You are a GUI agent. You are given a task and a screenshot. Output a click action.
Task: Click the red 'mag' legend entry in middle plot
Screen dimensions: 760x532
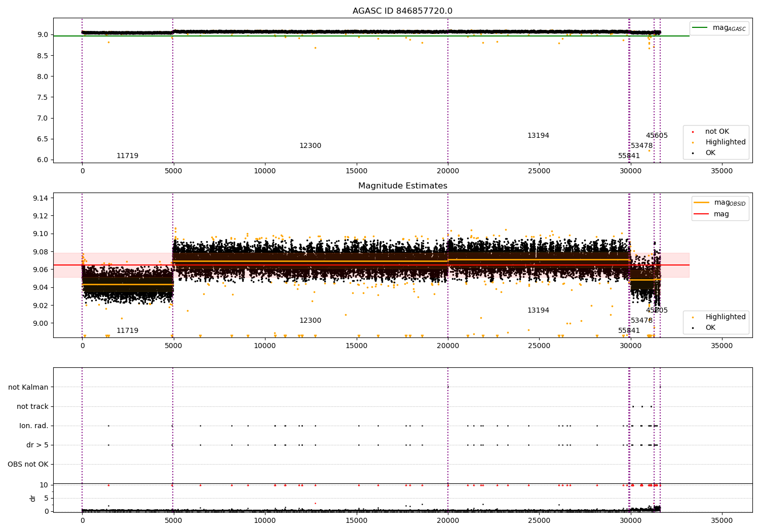pyautogui.click(x=712, y=214)
